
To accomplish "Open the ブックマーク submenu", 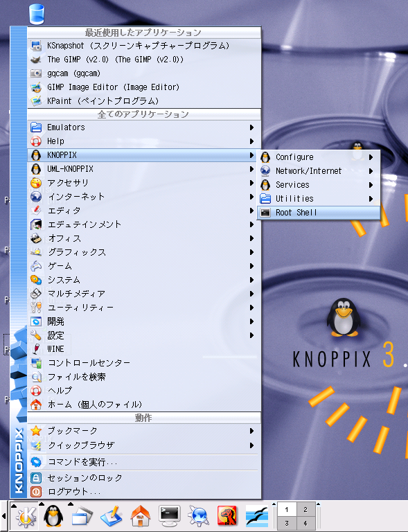I will pyautogui.click(x=144, y=431).
